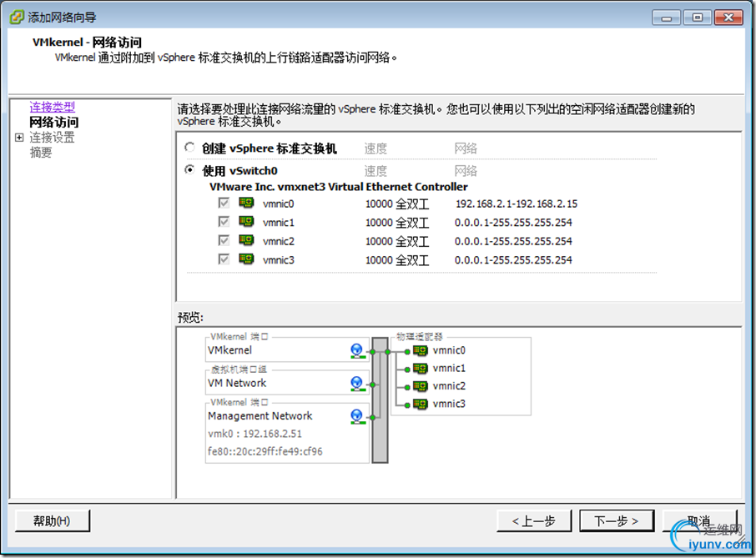Expand the 连接设置 step in the sidebar

(x=18, y=138)
